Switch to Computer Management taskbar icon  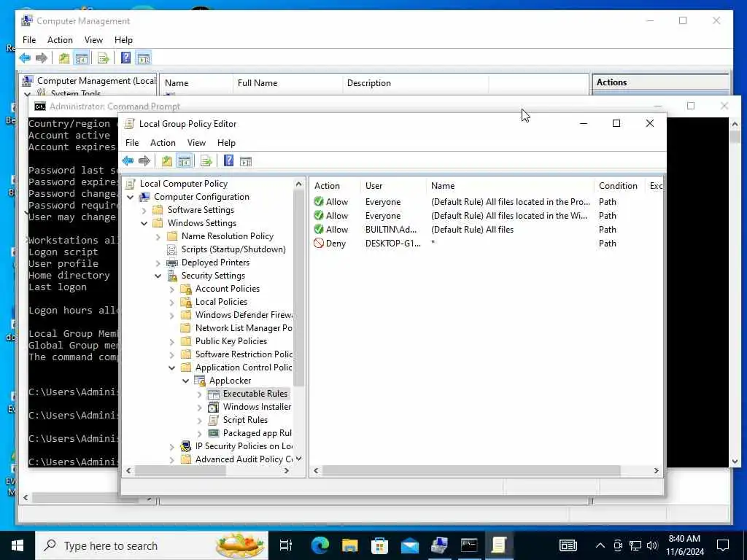click(x=438, y=545)
